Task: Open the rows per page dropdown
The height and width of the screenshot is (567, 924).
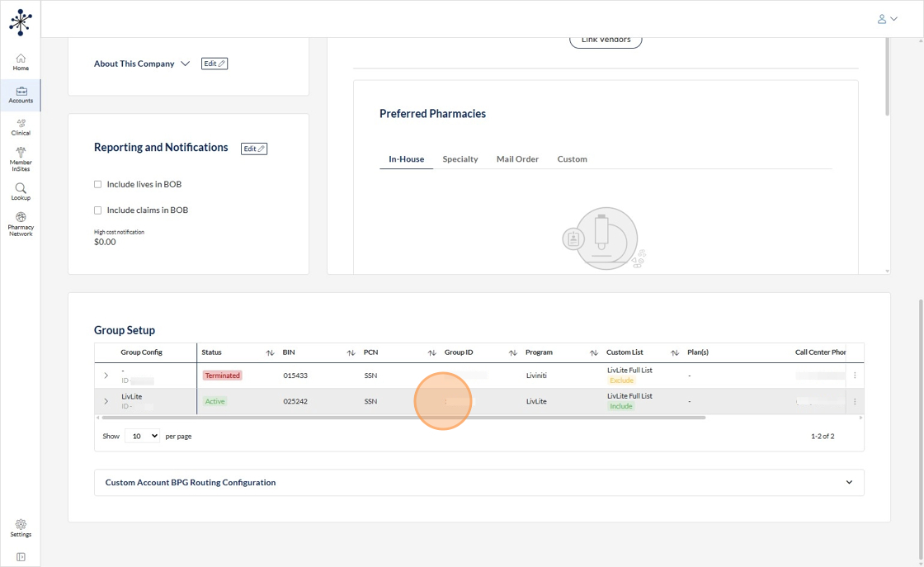Action: [x=143, y=436]
